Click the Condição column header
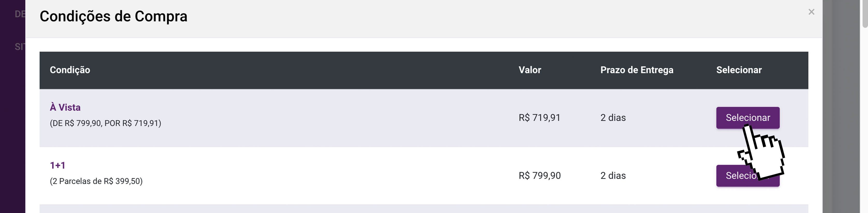868x213 pixels. click(x=70, y=70)
